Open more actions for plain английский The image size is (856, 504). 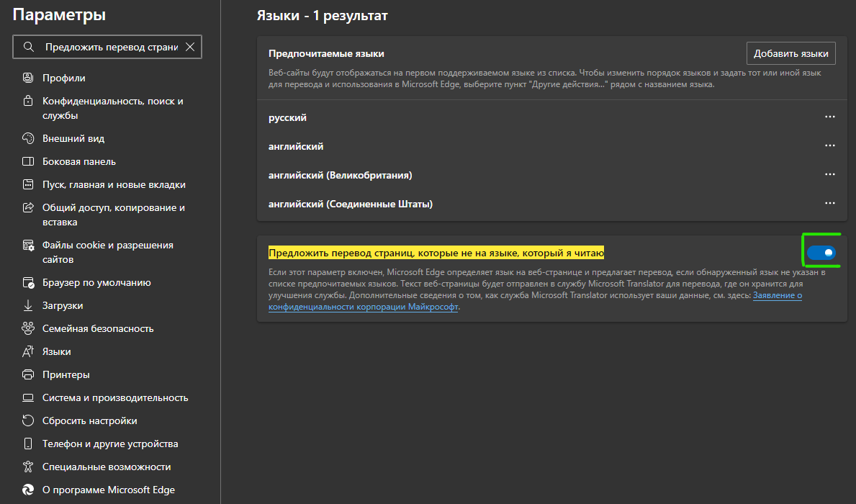click(830, 146)
